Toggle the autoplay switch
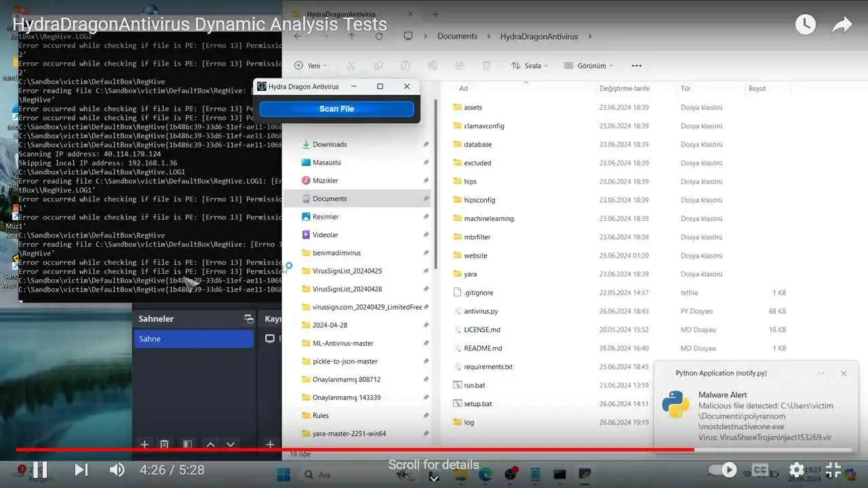Image resolution: width=868 pixels, height=488 pixels. pos(723,469)
